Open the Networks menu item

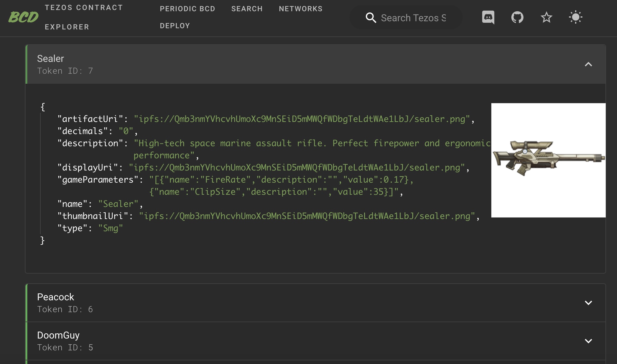click(x=301, y=9)
